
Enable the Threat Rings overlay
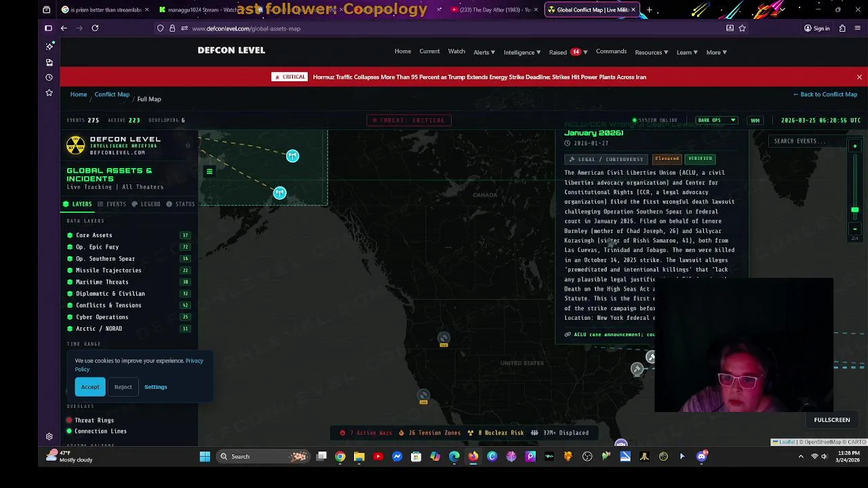[90, 420]
